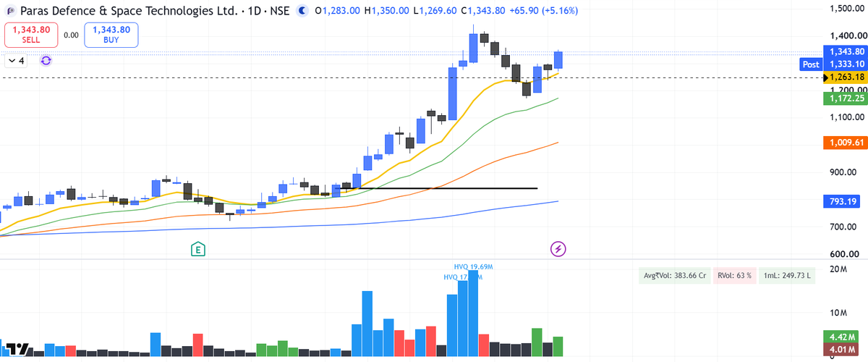
Task: Click the O1,283.00 open price value
Action: pyautogui.click(x=337, y=12)
